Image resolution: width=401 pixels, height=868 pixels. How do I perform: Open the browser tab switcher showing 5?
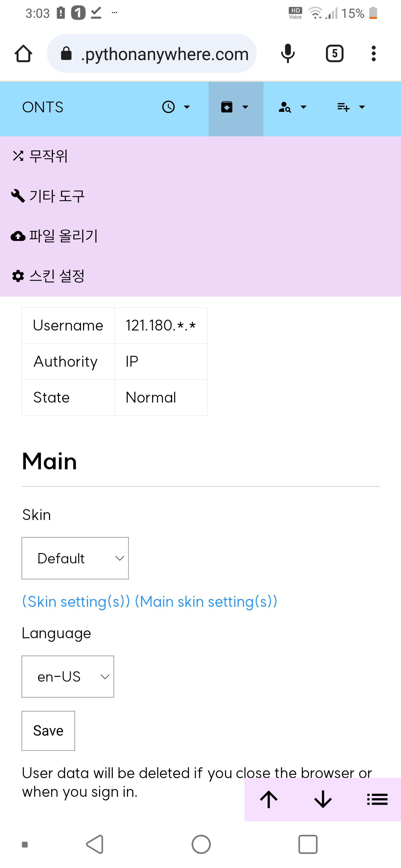(x=334, y=53)
